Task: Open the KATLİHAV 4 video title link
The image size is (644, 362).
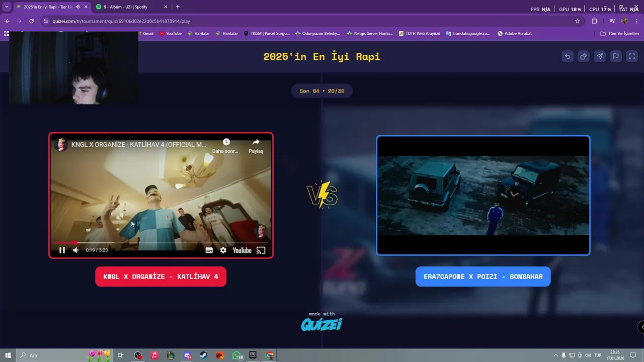Action: click(138, 144)
